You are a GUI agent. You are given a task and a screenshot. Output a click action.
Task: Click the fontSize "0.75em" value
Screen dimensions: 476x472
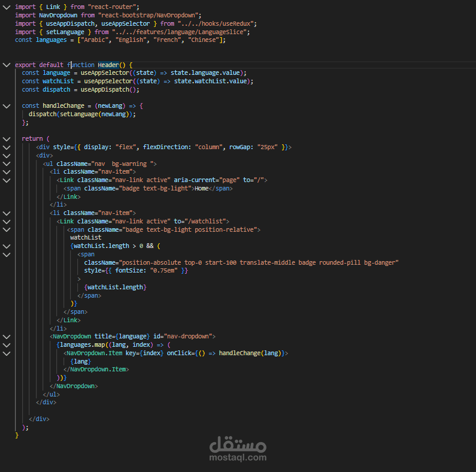coord(163,270)
